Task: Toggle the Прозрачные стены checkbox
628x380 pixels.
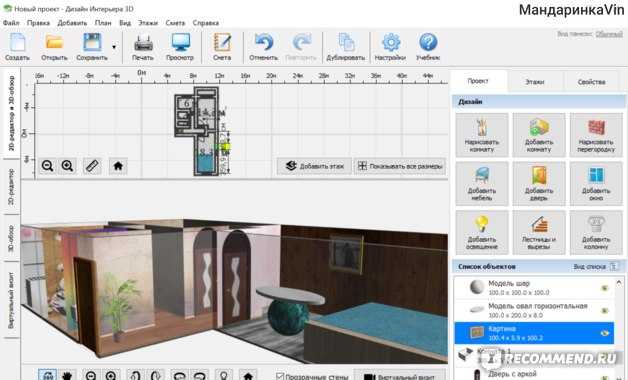Action: (x=280, y=376)
